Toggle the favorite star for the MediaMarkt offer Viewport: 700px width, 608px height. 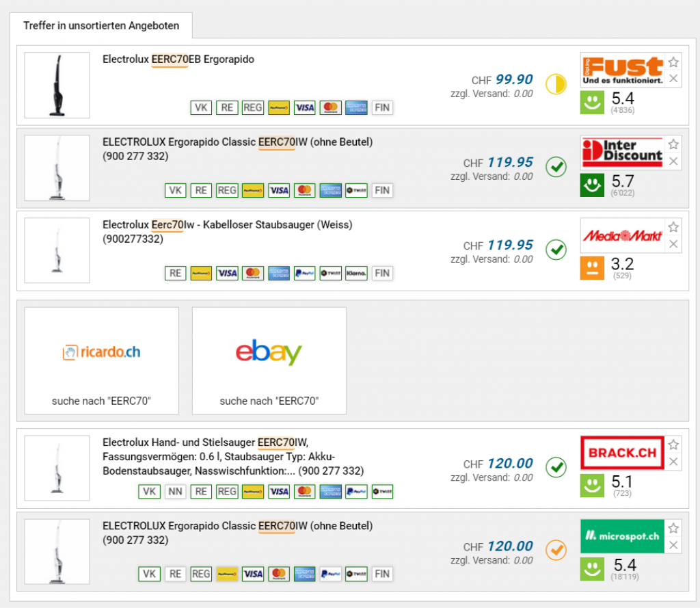(x=673, y=227)
